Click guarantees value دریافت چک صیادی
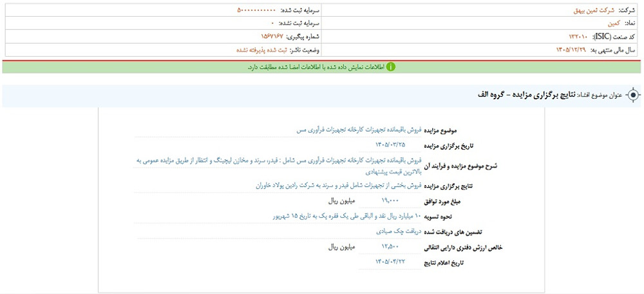Viewport: 644px width, 294px height. click(x=399, y=231)
